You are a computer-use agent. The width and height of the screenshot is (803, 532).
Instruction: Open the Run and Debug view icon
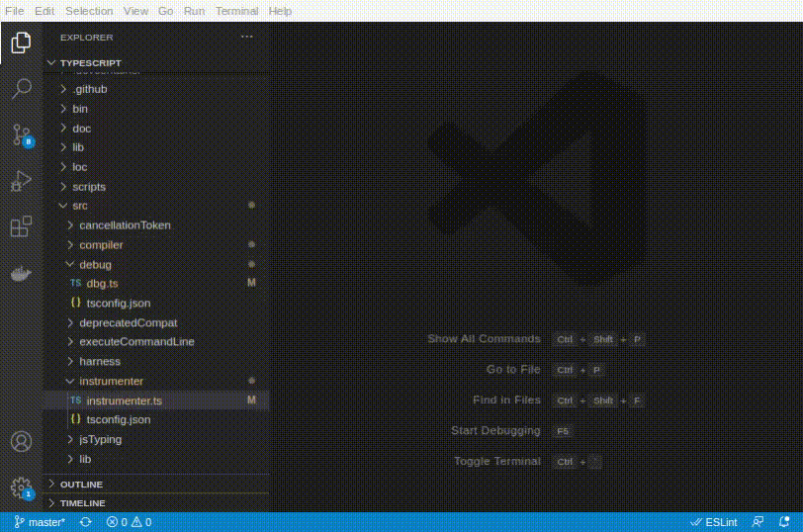pos(21,181)
